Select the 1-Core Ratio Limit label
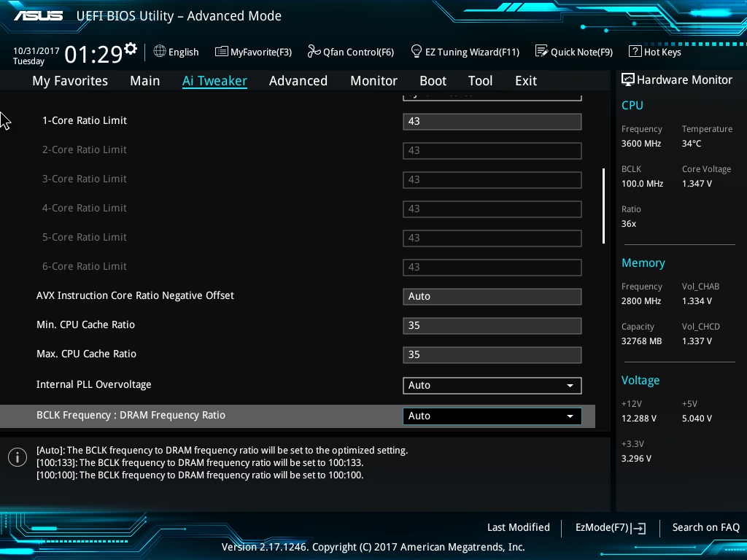This screenshot has width=747, height=560. click(85, 120)
